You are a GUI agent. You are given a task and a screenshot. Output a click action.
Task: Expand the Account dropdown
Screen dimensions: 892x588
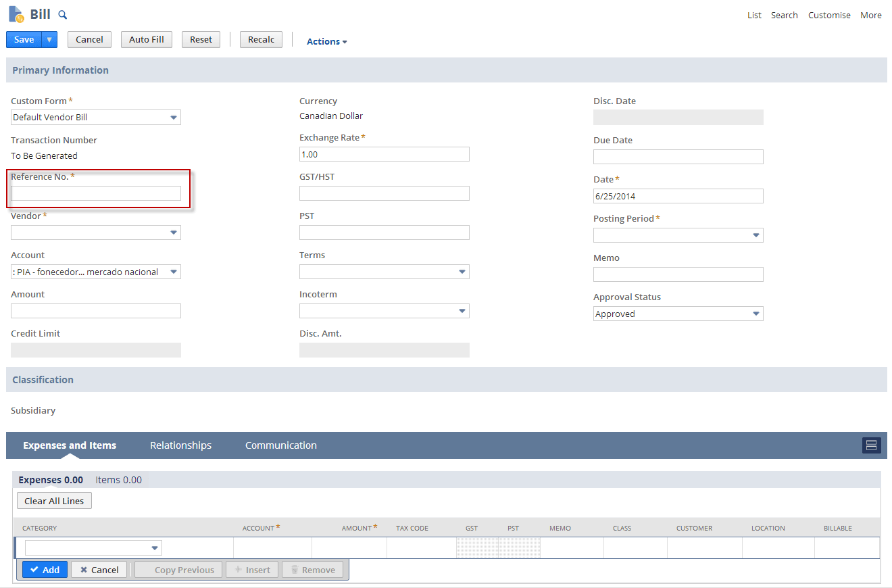(x=174, y=272)
